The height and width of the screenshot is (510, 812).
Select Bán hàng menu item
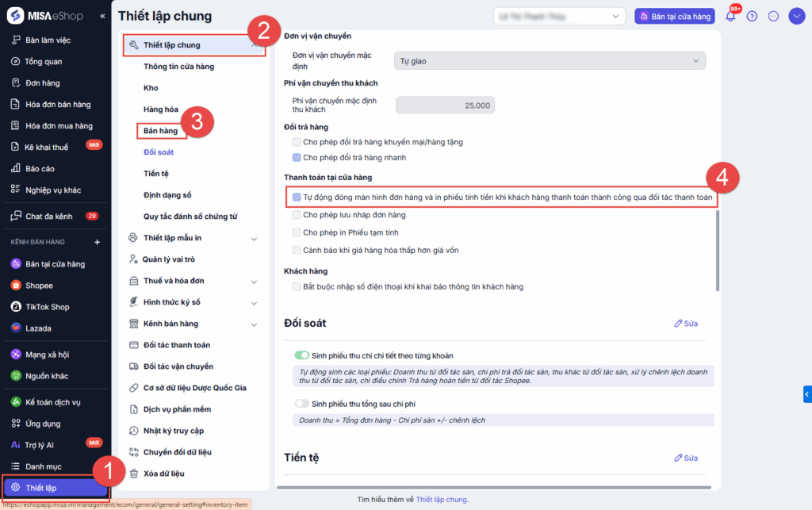coord(160,131)
